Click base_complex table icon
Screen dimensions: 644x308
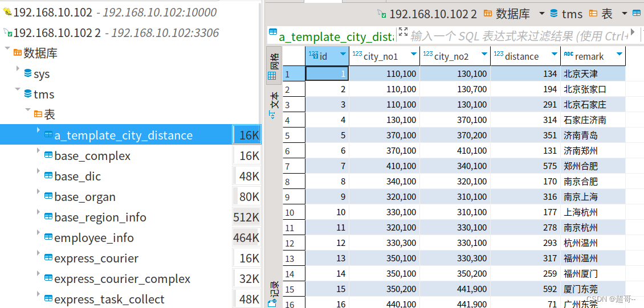48,155
